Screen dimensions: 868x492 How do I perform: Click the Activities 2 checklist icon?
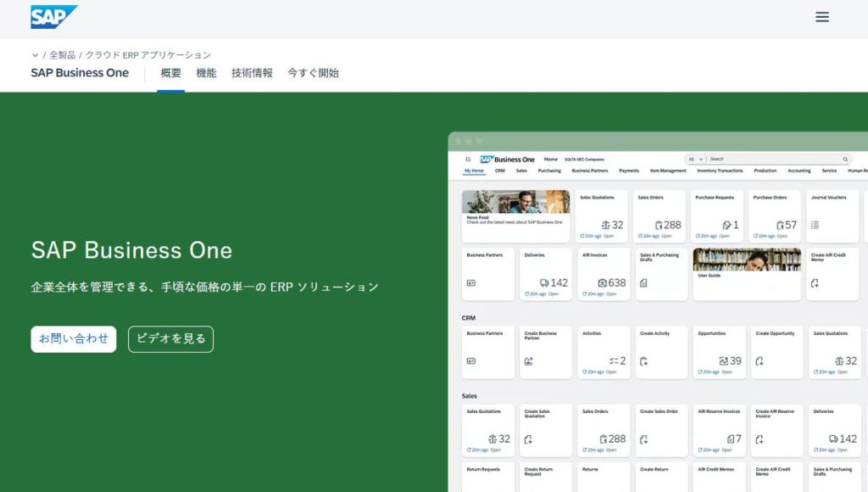[614, 361]
